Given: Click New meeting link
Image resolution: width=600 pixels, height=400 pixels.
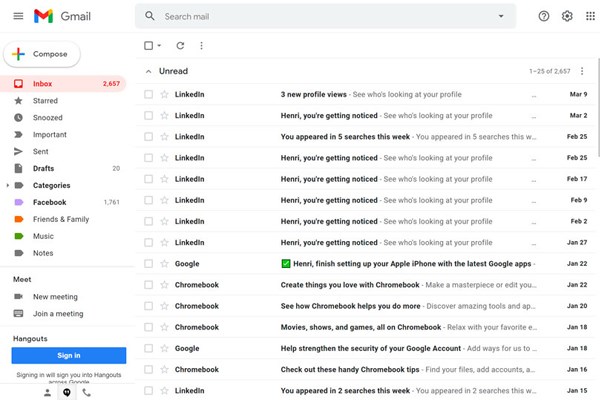Looking at the screenshot, I should click(55, 297).
